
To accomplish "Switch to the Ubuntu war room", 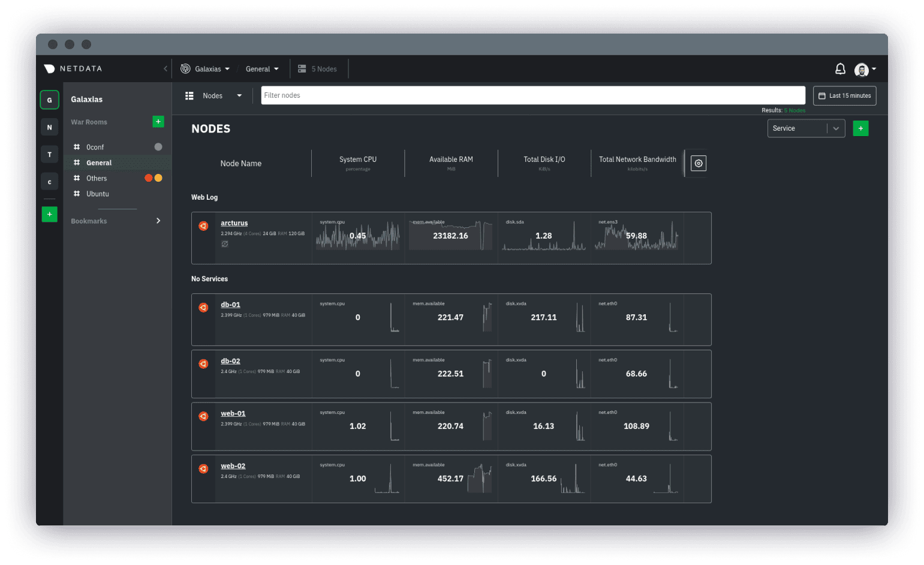I will point(97,194).
